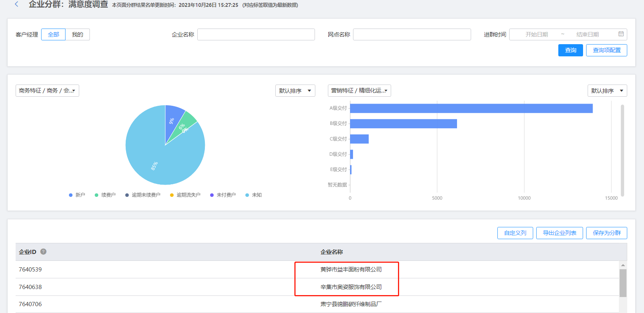The image size is (644, 313).
Task: Click the 企业ID column header
Action: pos(27,252)
